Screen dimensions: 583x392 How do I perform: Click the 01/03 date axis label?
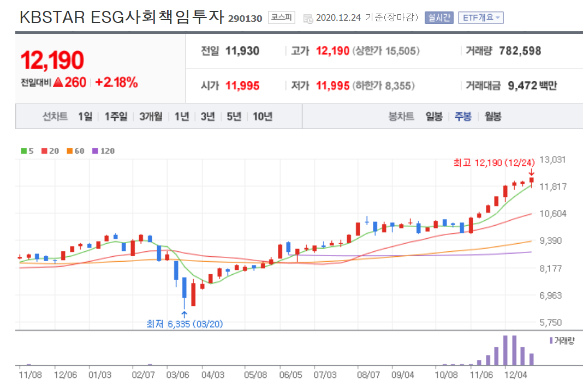(100, 375)
